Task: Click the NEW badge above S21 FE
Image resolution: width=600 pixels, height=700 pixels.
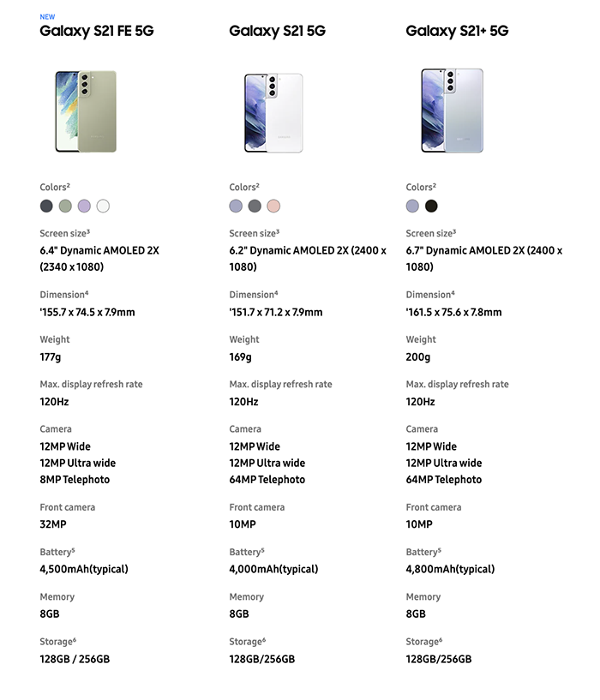Action: point(47,16)
